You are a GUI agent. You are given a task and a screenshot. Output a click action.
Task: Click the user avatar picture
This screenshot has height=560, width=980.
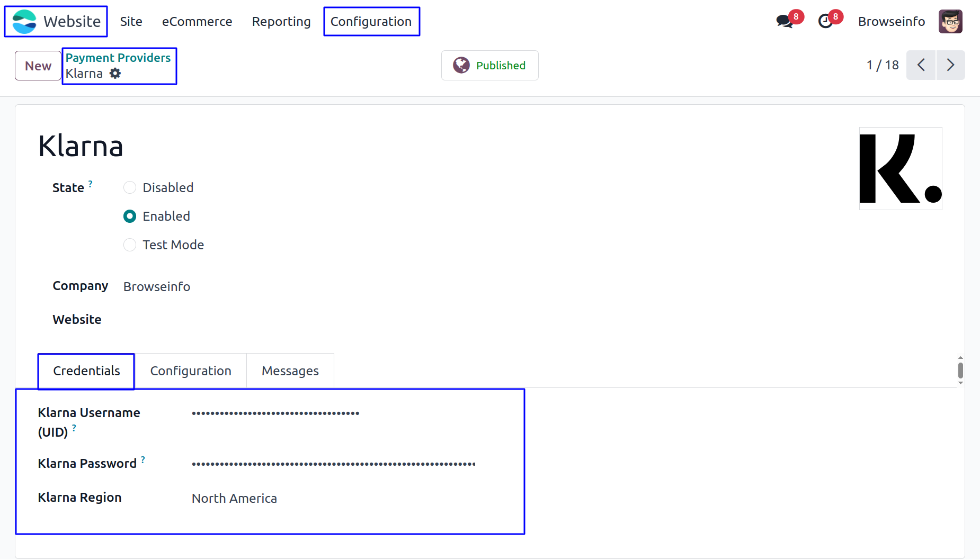pyautogui.click(x=950, y=22)
